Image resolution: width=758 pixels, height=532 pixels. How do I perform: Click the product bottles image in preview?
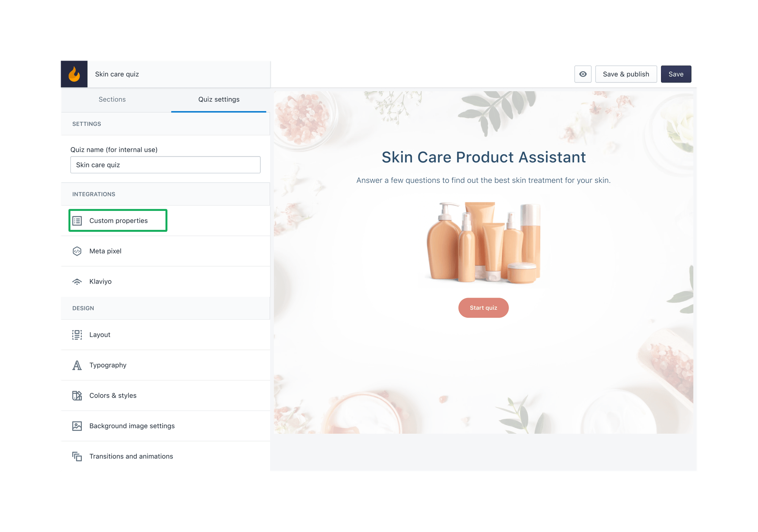484,242
